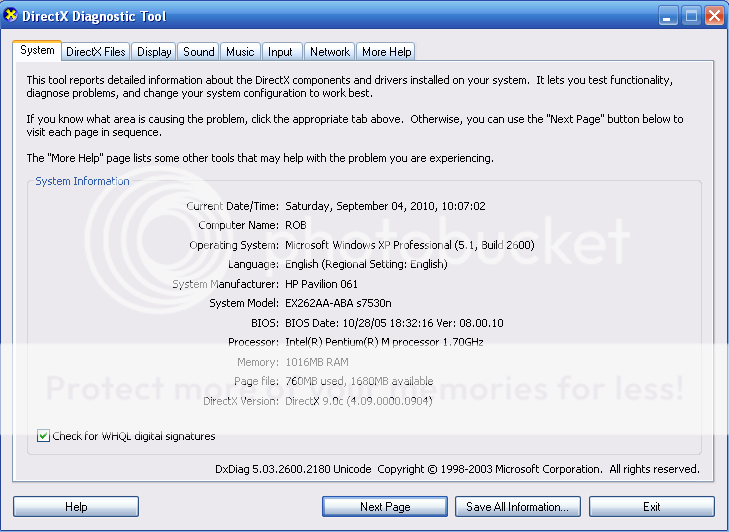Minimize the DirectX Diagnostic Tool window

[x=668, y=16]
